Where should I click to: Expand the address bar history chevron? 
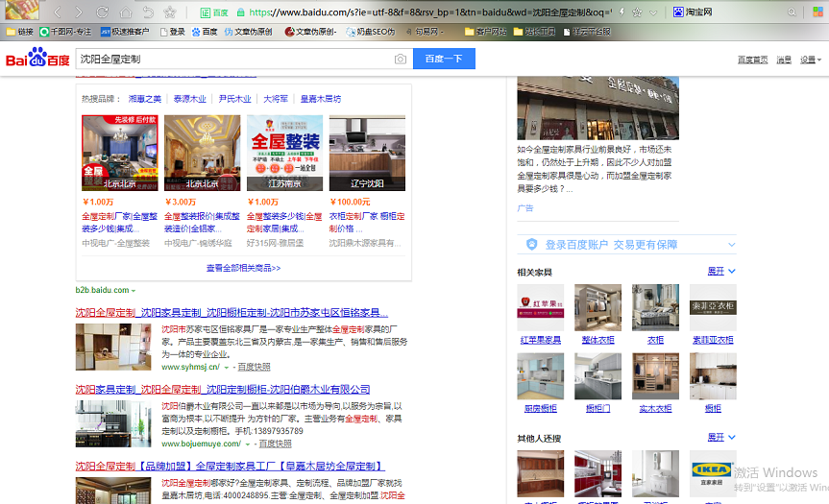click(653, 12)
